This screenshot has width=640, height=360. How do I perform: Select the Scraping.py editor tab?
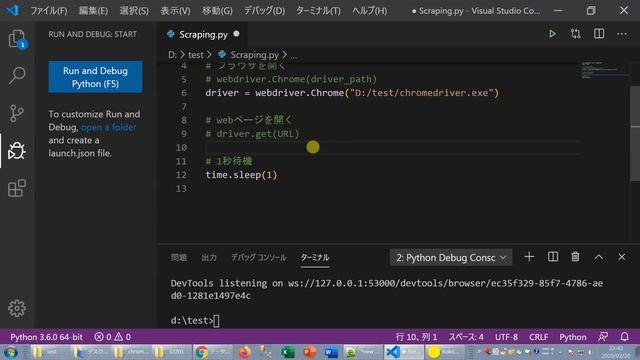[x=202, y=35]
